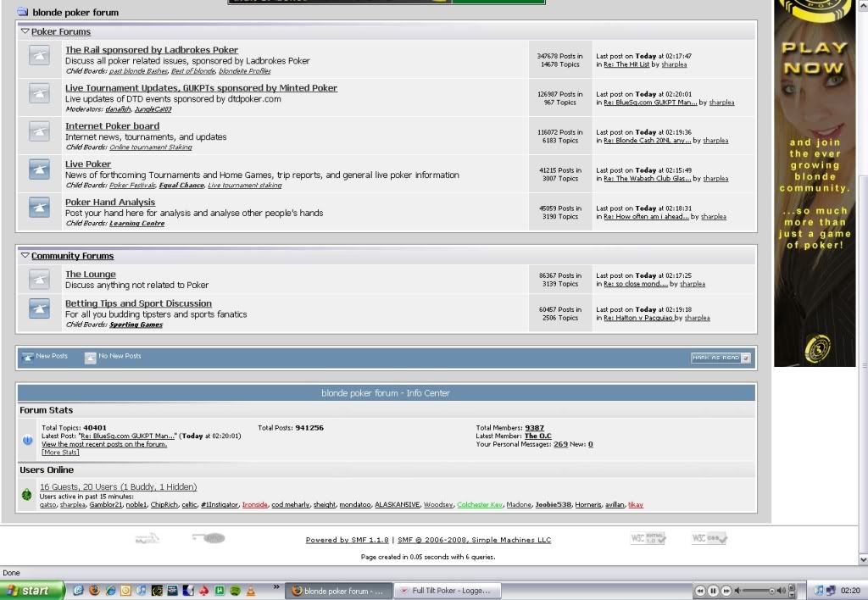Collapse the Poker Forums category
Viewport: 868px width, 600px height.
[x=25, y=31]
